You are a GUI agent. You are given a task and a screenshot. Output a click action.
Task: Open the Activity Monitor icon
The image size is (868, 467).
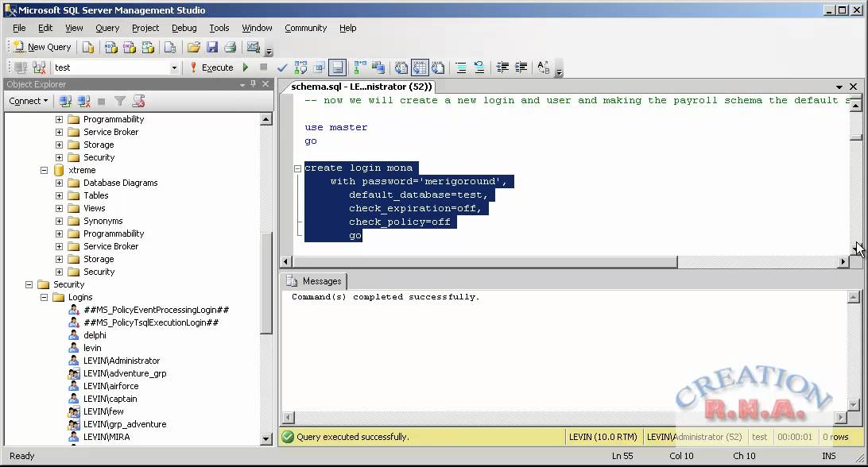point(254,48)
